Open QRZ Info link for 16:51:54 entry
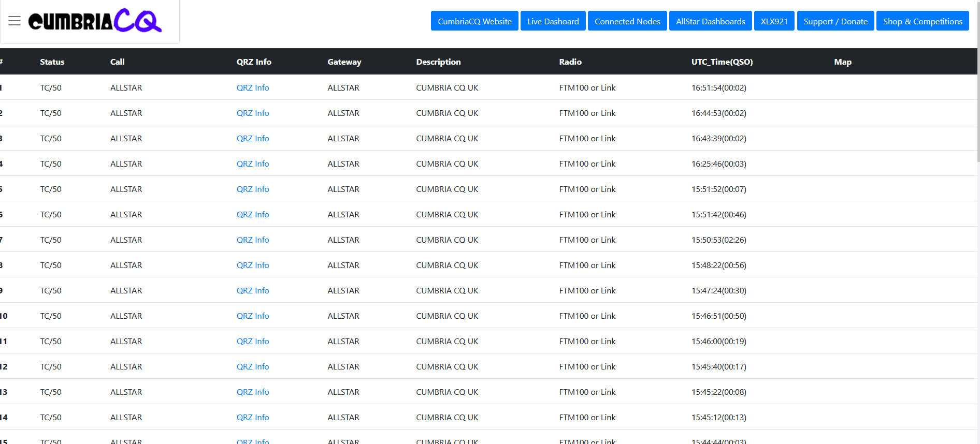Image resolution: width=980 pixels, height=444 pixels. coord(253,88)
